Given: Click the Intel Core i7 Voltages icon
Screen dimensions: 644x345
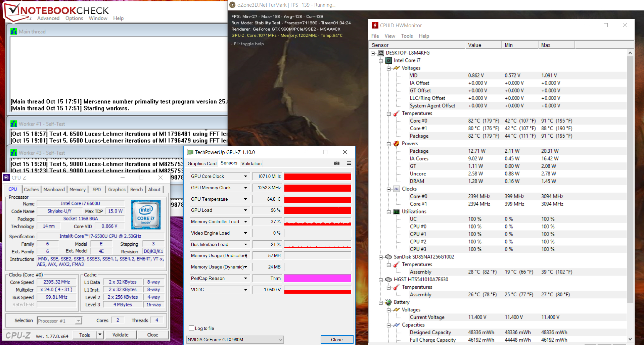Looking at the screenshot, I should (x=397, y=68).
